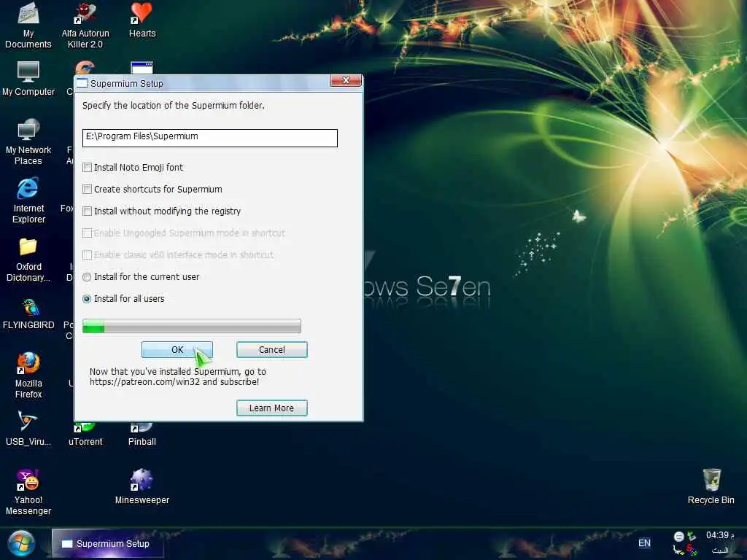Launch FLYINGBIRD desktop icon
The height and width of the screenshot is (560, 747).
[x=28, y=314]
